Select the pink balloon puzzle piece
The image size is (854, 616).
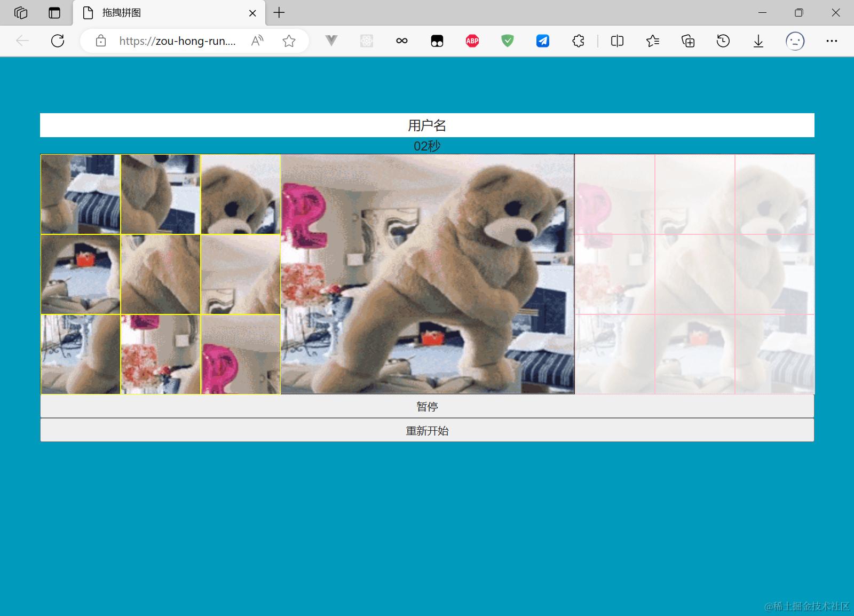[x=241, y=354]
